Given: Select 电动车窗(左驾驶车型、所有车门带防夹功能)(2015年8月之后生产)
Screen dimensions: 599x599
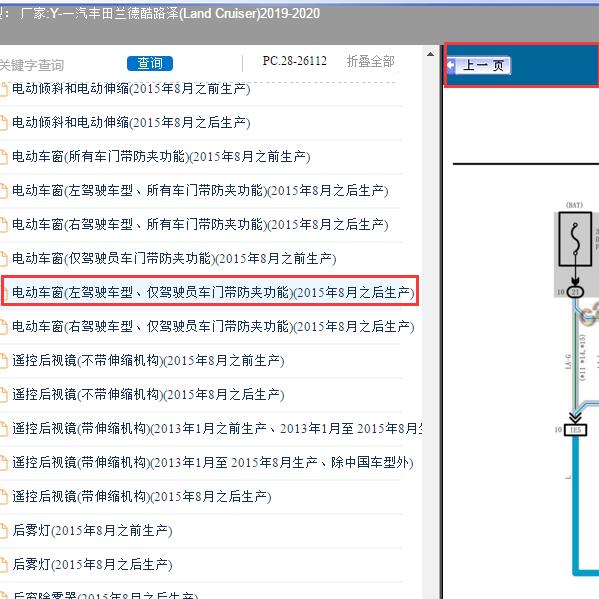Looking at the screenshot, I should click(x=200, y=191).
